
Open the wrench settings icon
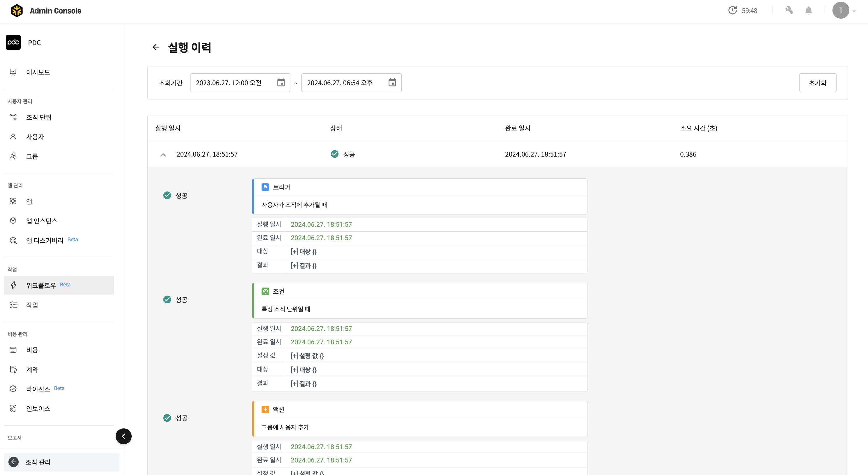[789, 10]
